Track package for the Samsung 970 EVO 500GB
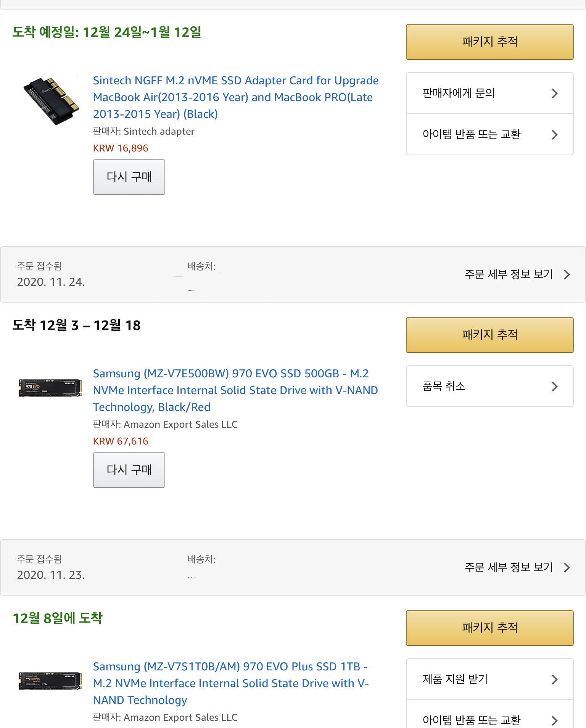Screen dimensions: 586x728 point(489,335)
